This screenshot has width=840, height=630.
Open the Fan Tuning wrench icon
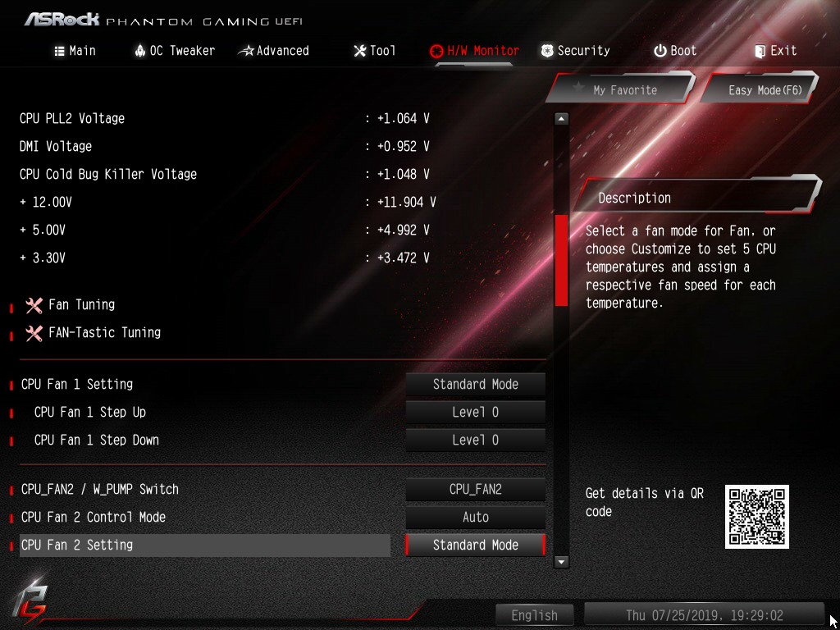pos(34,305)
